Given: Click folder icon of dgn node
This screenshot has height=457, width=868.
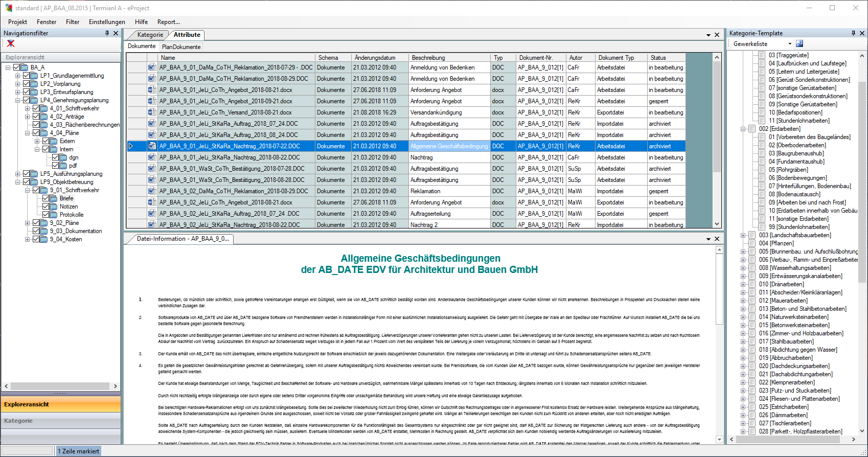Looking at the screenshot, I should pyautogui.click(x=63, y=157).
